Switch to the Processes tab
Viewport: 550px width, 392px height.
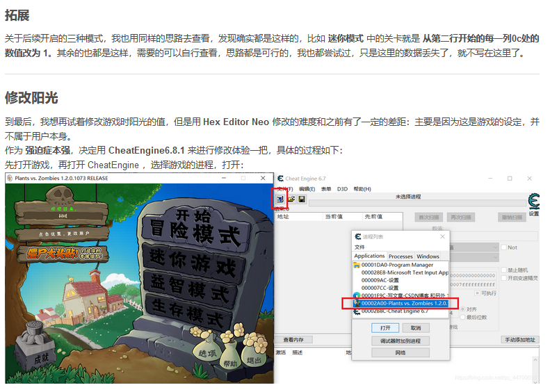pyautogui.click(x=401, y=256)
